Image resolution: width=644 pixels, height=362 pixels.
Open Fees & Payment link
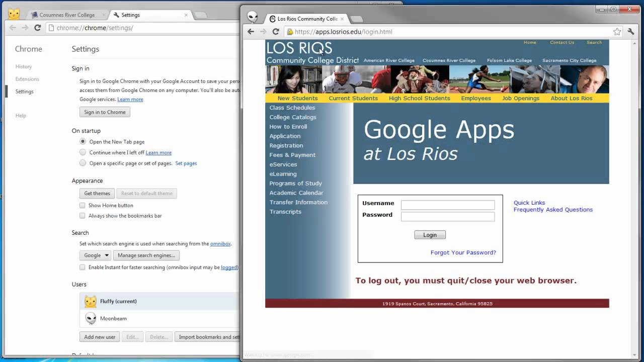(292, 155)
